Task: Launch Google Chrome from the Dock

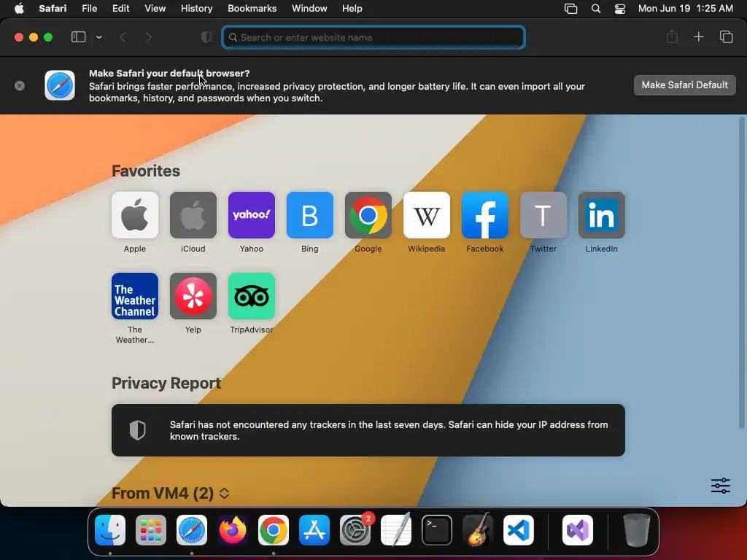Action: click(x=274, y=530)
